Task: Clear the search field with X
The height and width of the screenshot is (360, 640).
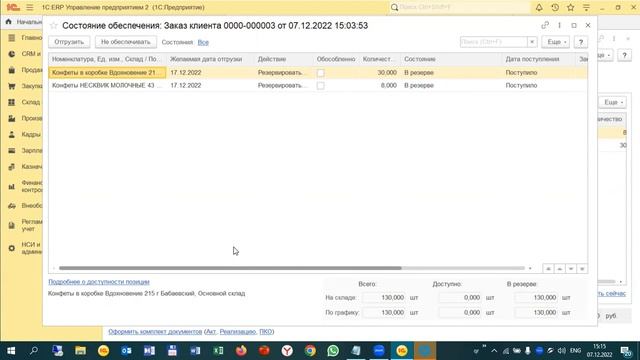Action: (x=532, y=42)
